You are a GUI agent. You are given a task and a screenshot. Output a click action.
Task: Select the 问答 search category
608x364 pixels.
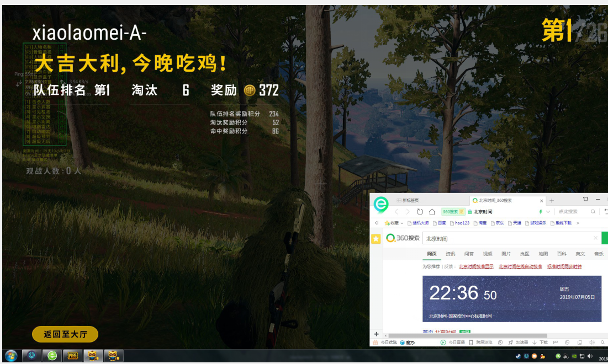469,254
